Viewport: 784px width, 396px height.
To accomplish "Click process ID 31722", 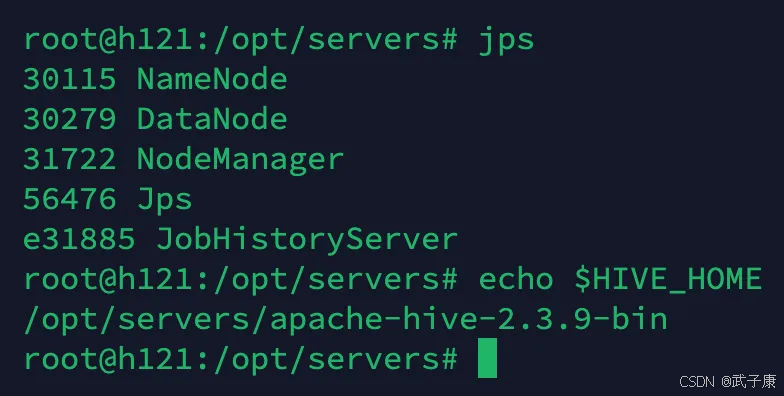I will (x=70, y=160).
